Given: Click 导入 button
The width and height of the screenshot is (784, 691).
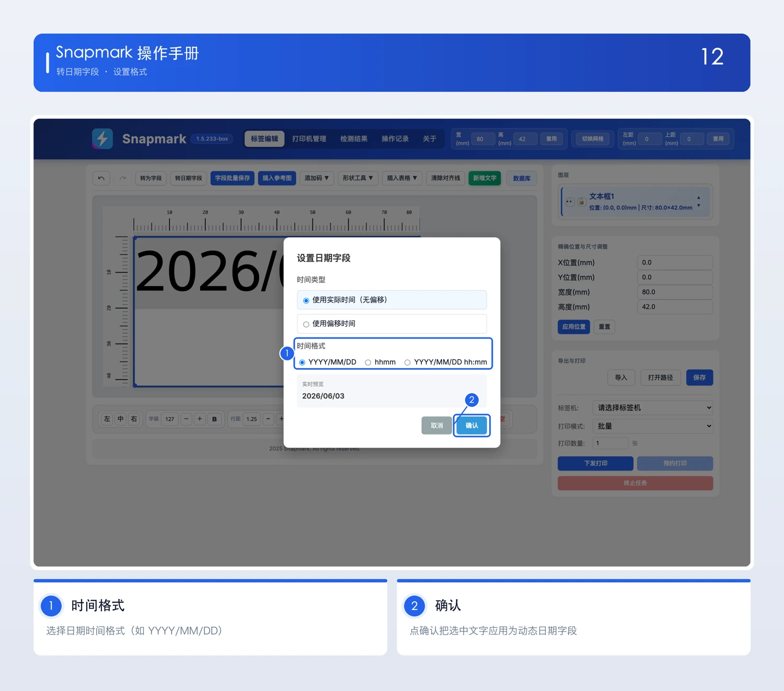Looking at the screenshot, I should coord(621,378).
